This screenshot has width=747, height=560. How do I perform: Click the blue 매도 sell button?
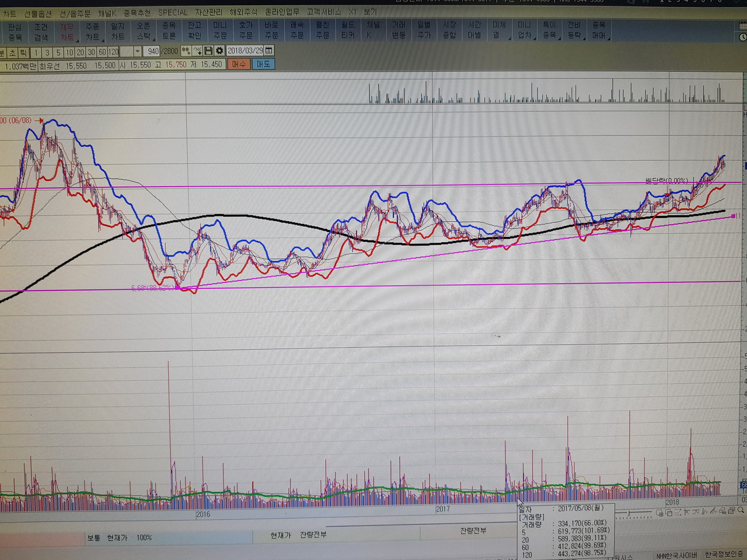pos(263,64)
